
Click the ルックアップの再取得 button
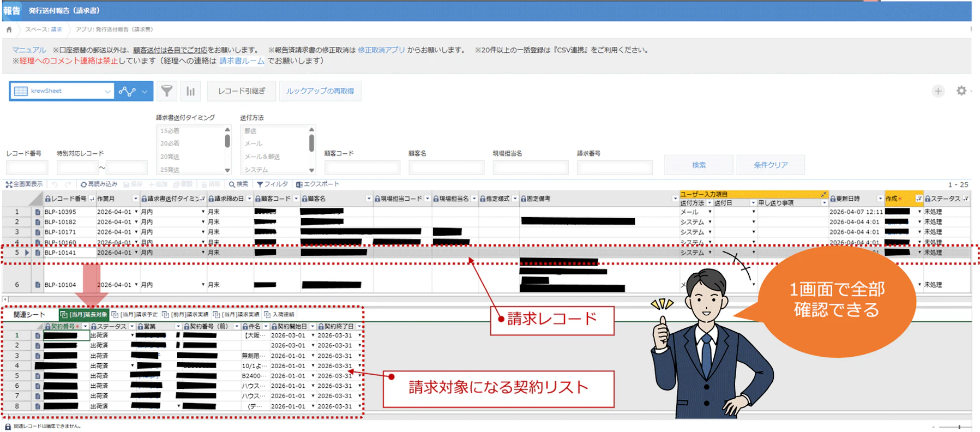[320, 91]
